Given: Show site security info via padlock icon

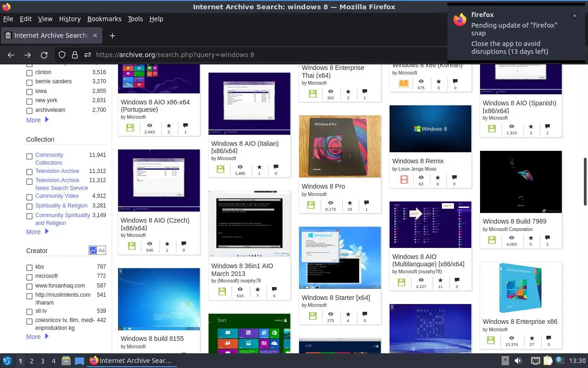Looking at the screenshot, I should tap(75, 55).
